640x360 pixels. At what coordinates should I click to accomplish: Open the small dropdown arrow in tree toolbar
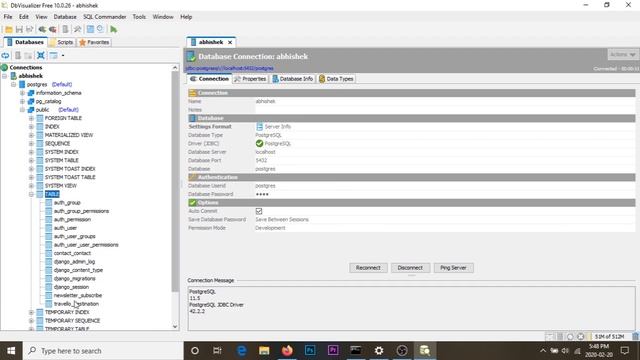tap(63, 56)
